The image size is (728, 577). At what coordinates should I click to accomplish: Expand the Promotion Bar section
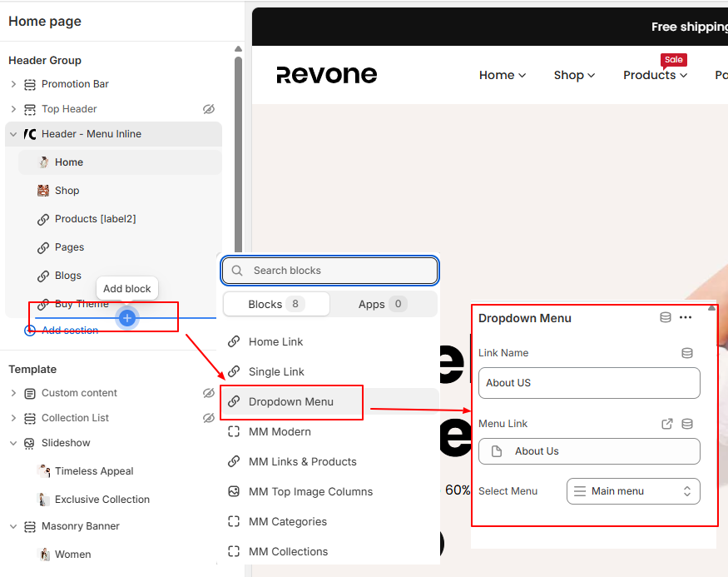point(13,84)
